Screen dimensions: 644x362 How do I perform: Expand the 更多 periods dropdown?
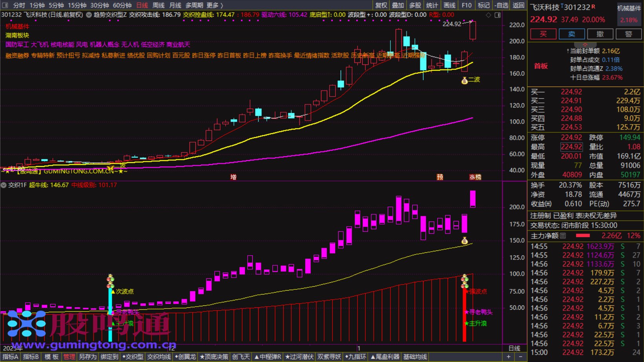[214, 5]
